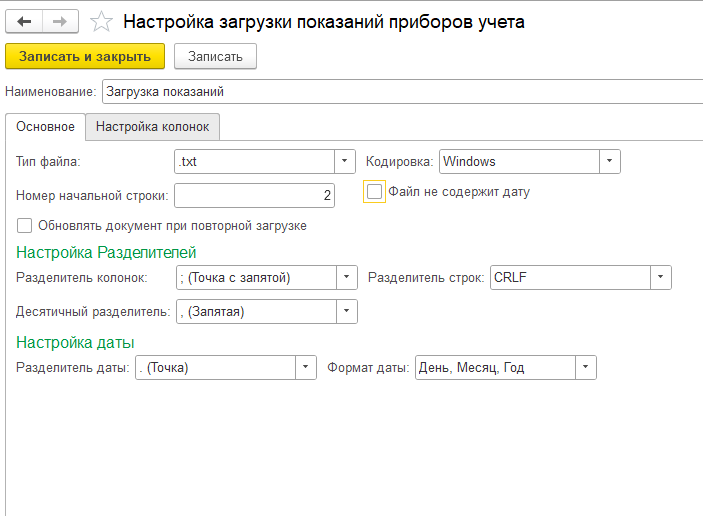Click the back navigation arrow

24,22
